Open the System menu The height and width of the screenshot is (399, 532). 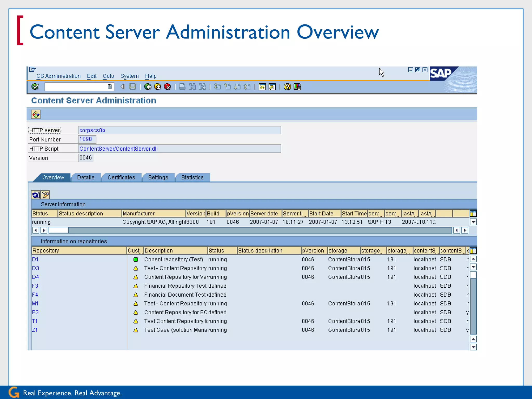[129, 76]
